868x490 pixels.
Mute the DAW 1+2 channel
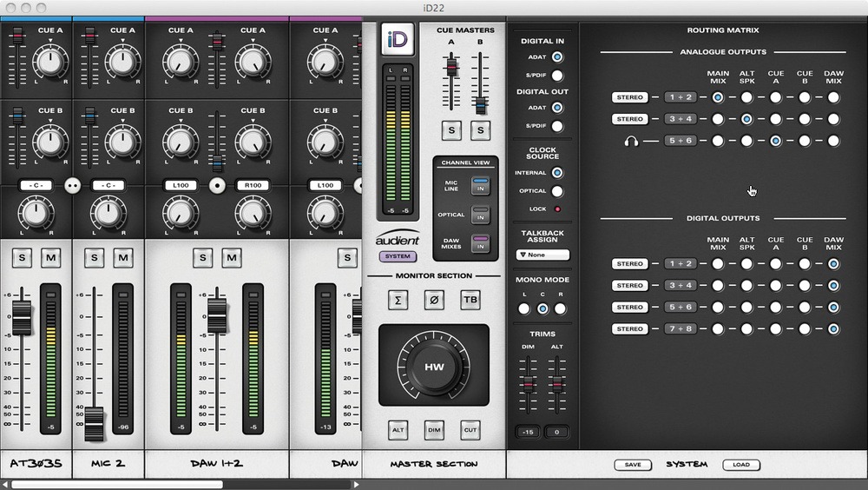coord(232,258)
